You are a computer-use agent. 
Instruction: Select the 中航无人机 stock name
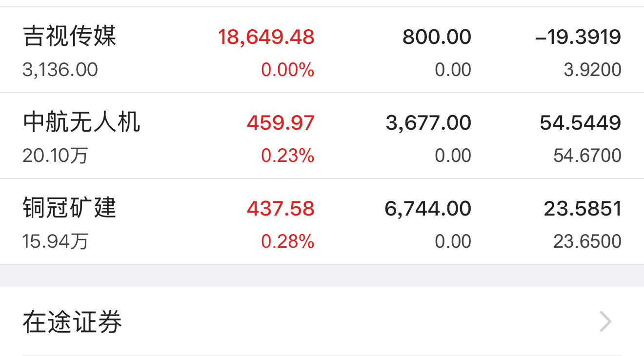[x=81, y=122]
